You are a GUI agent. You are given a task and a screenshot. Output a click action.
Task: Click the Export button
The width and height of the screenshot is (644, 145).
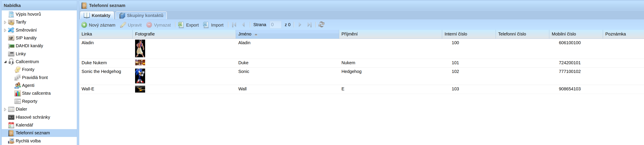(189, 25)
